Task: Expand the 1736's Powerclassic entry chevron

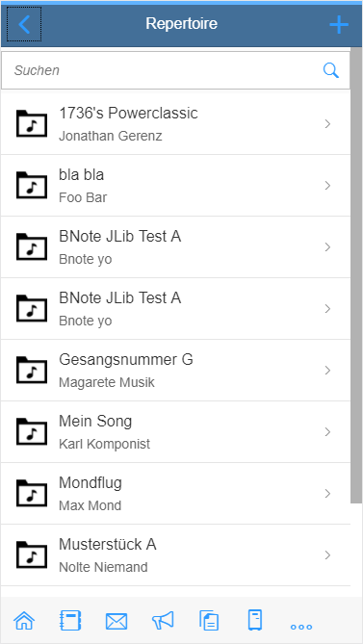Action: pyautogui.click(x=327, y=123)
